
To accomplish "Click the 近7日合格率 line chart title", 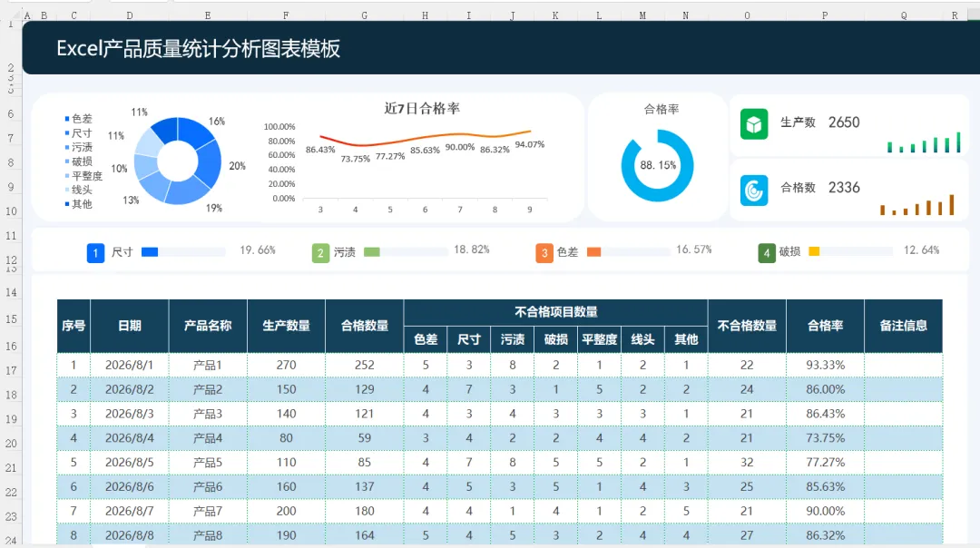I will pos(422,109).
